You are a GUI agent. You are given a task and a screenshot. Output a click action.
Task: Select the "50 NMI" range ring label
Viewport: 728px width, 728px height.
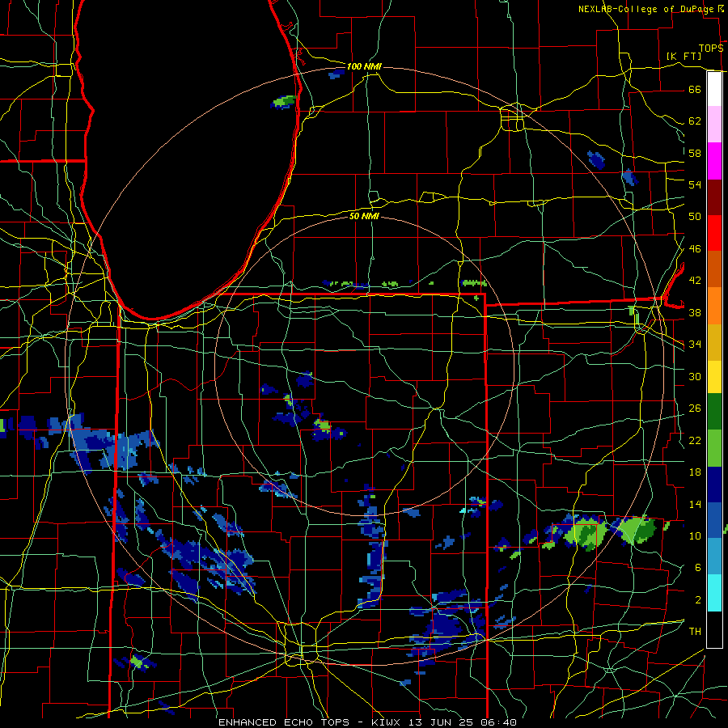click(x=364, y=216)
